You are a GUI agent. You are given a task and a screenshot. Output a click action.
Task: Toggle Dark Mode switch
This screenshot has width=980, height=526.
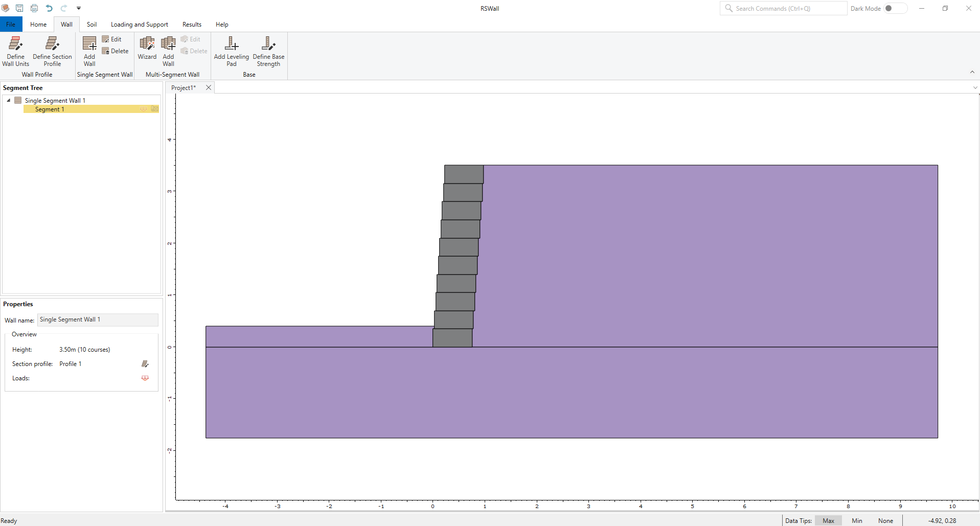tap(896, 8)
